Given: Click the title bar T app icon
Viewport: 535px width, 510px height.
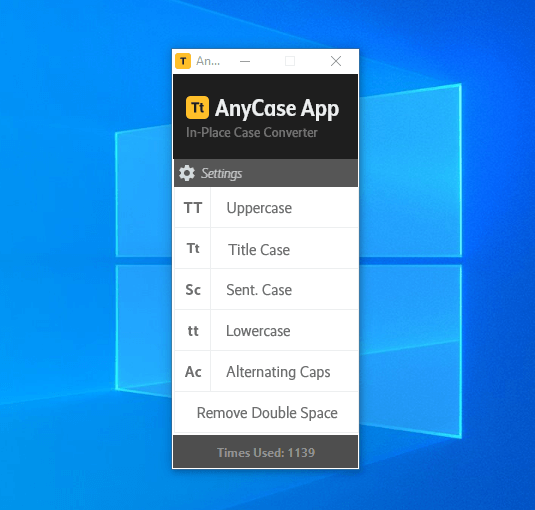Looking at the screenshot, I should click(183, 61).
